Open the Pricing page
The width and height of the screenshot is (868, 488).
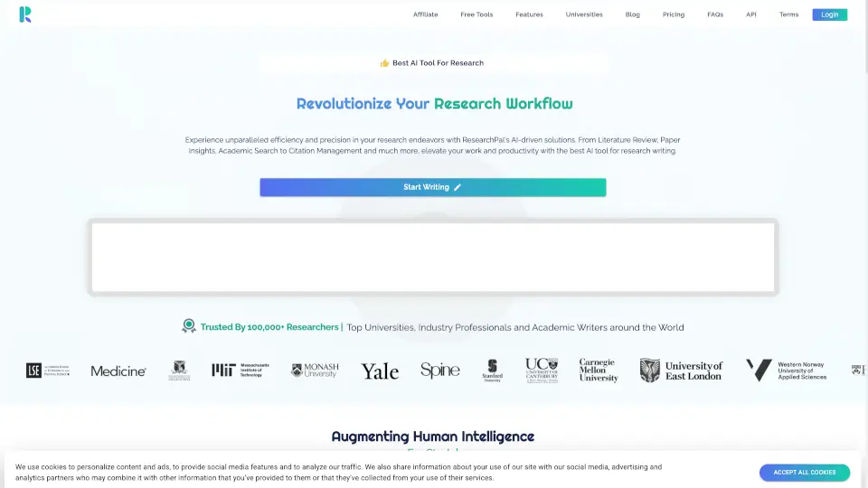point(674,14)
